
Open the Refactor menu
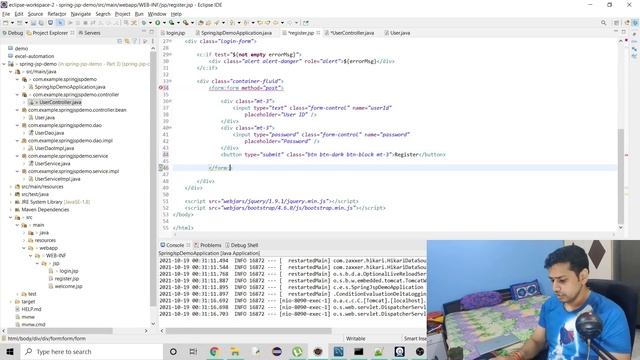(57, 14)
